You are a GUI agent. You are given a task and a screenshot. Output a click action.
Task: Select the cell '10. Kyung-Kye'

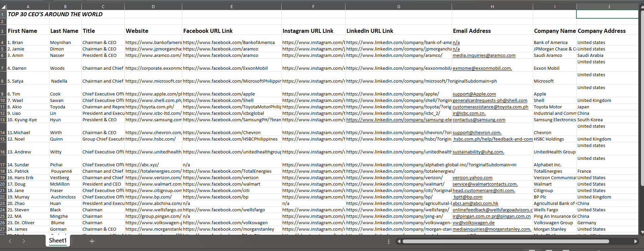click(28, 120)
